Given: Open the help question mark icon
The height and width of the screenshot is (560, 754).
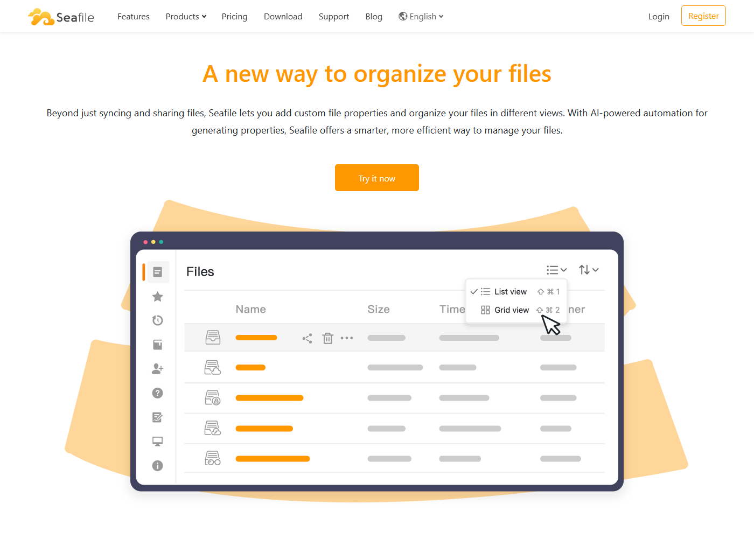Looking at the screenshot, I should pos(158,393).
